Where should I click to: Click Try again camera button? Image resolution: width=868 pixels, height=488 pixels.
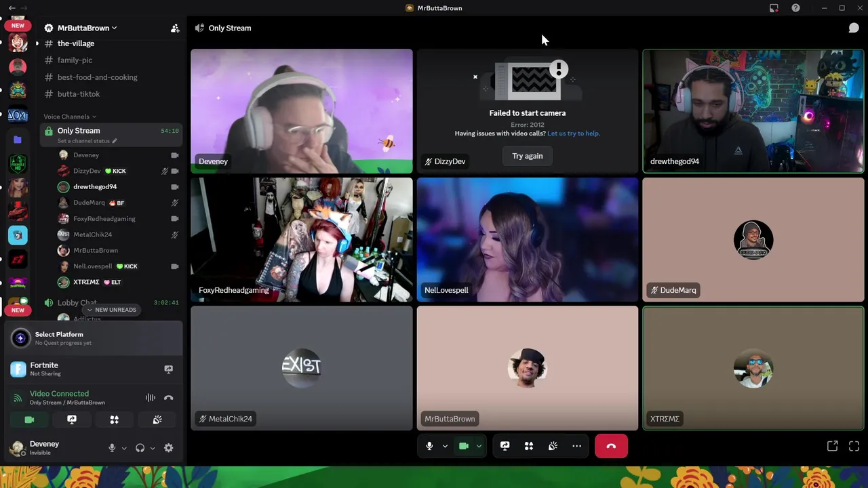pyautogui.click(x=527, y=156)
